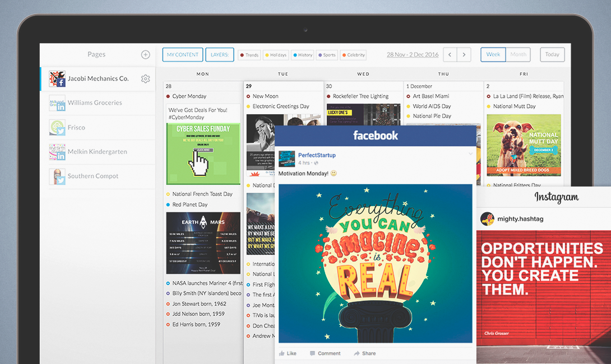This screenshot has width=611, height=364.
Task: Select the Williams Groceries page icon
Action: (x=57, y=103)
